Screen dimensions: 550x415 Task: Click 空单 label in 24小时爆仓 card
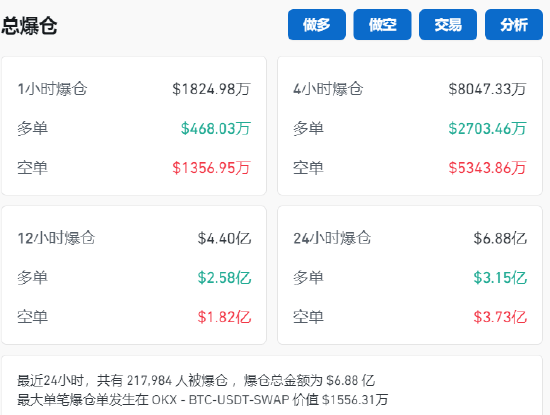coord(308,317)
